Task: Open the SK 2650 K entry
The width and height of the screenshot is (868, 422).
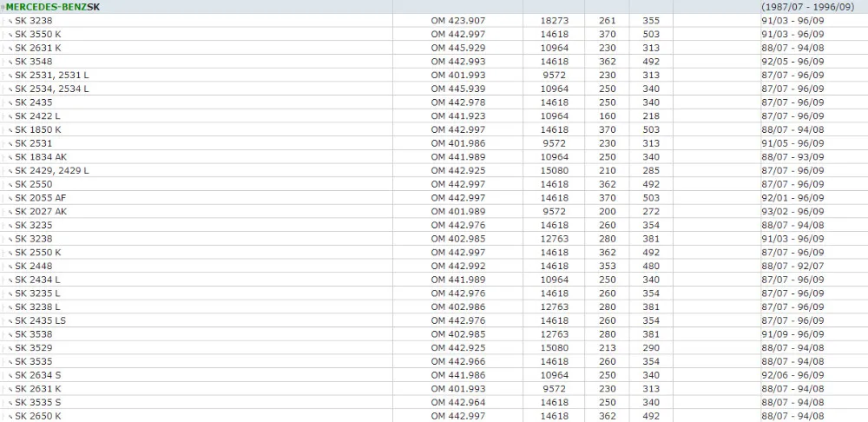Action: point(38,416)
